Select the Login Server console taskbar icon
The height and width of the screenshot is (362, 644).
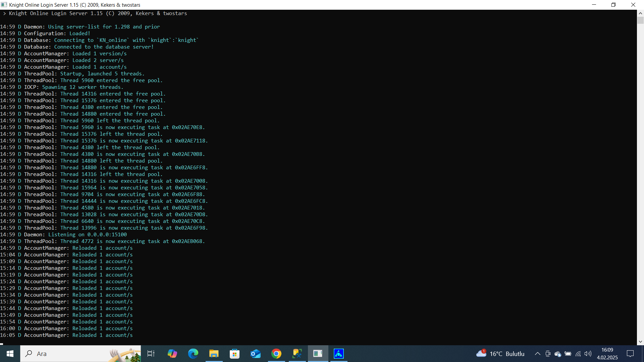point(318,354)
